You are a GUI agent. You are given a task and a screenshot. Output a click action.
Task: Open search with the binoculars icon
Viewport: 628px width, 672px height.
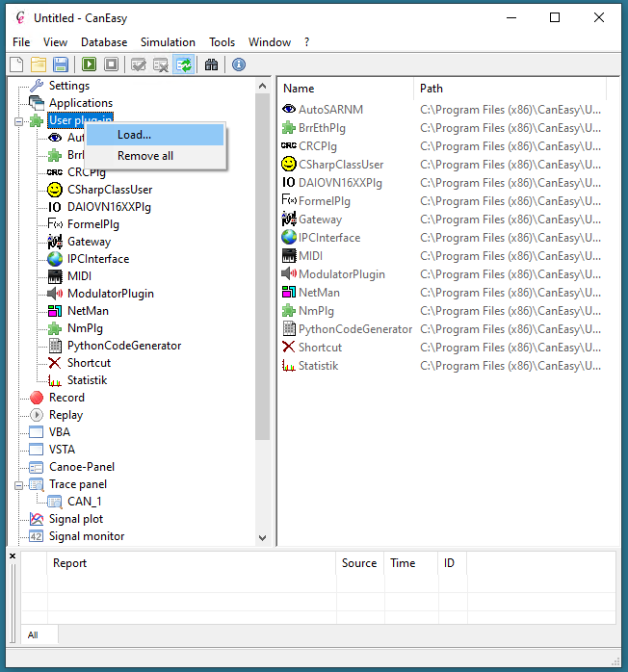[211, 65]
